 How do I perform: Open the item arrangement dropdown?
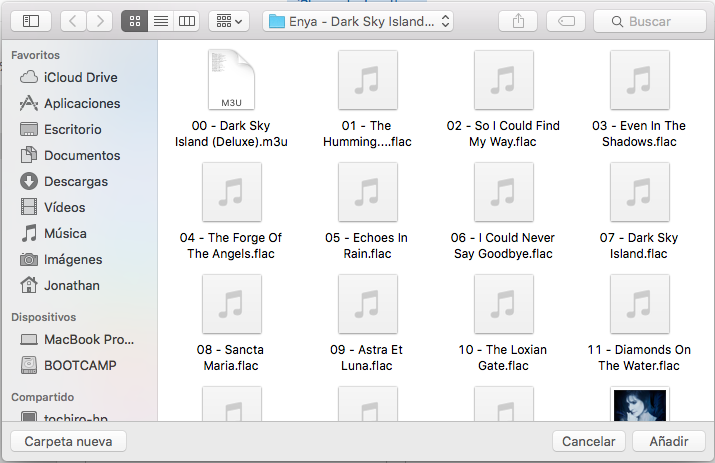229,21
